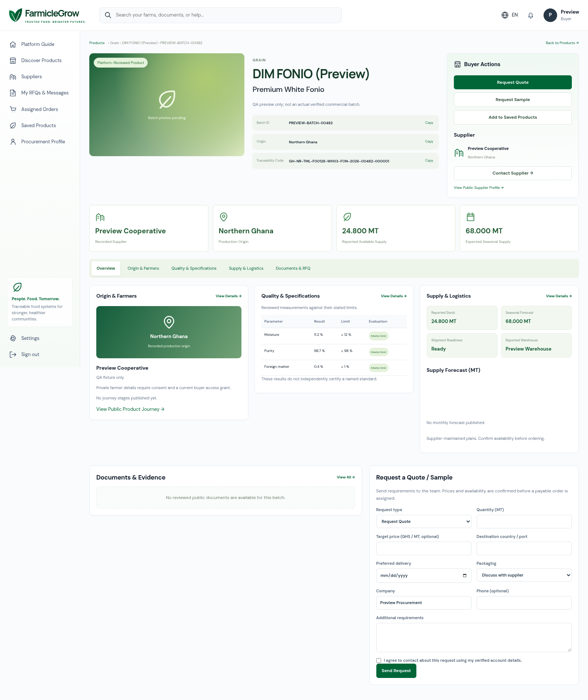Image resolution: width=588 pixels, height=700 pixels.
Task: Switch to Quality & Specifications tab
Action: click(x=194, y=269)
